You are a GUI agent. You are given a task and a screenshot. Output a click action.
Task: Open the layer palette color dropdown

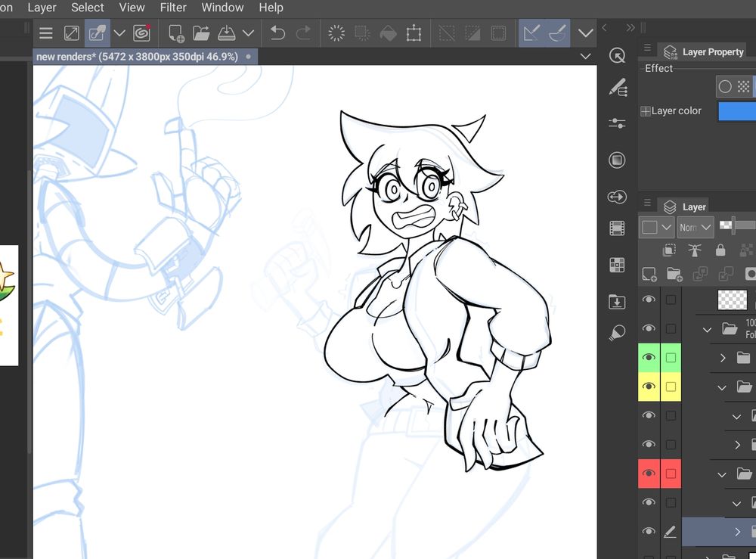point(656,227)
